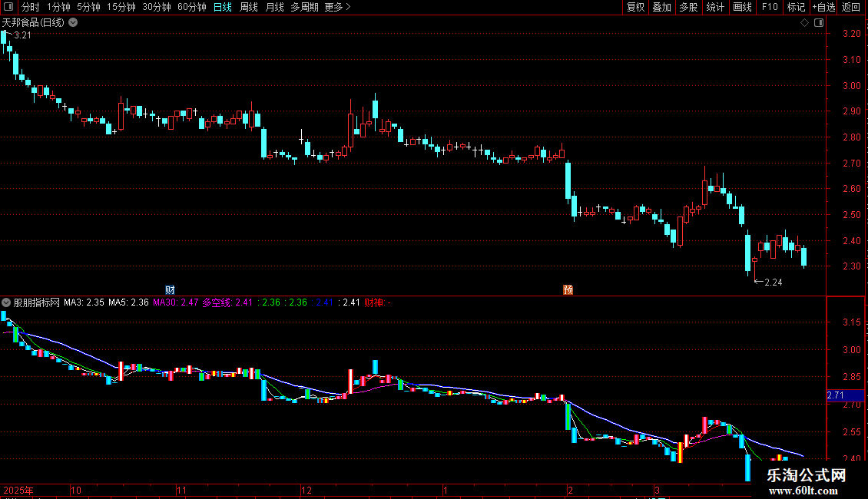Image resolution: width=868 pixels, height=499 pixels.
Task: Add stock via +自选 button
Action: 823,7
